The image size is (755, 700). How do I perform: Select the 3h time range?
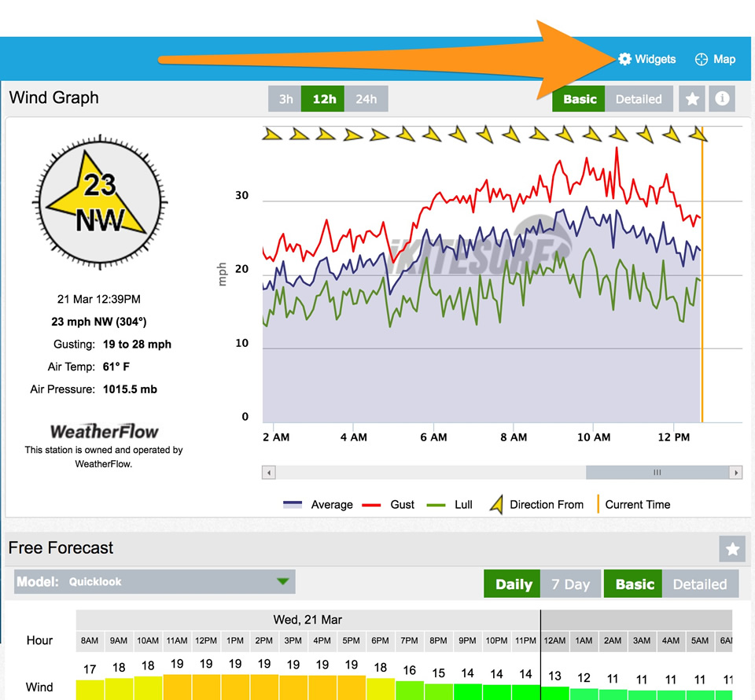pyautogui.click(x=285, y=98)
